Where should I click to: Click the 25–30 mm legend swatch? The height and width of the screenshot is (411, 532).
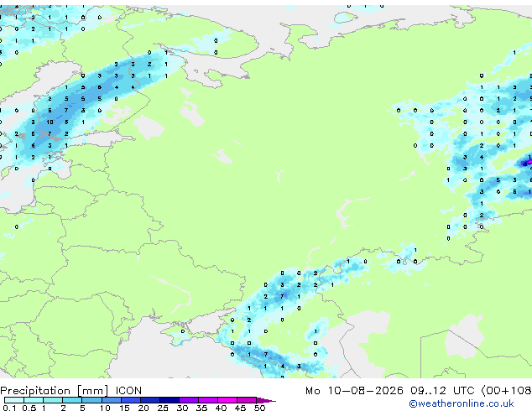[x=170, y=400]
